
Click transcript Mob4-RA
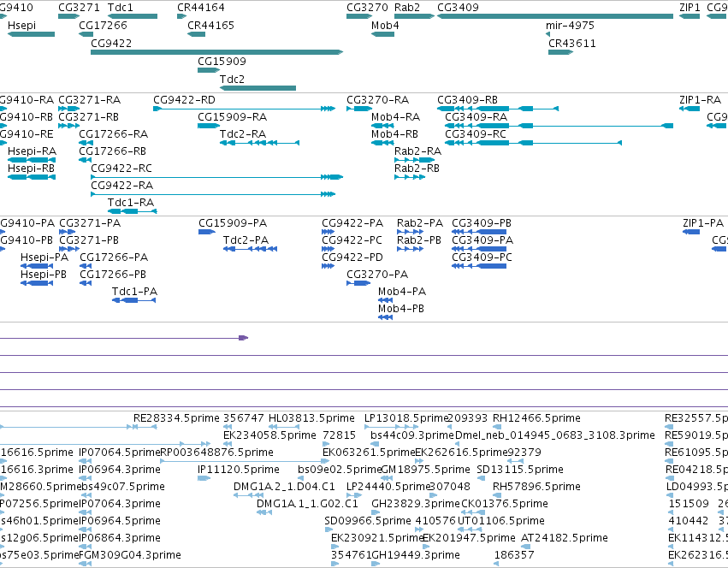[x=382, y=126]
